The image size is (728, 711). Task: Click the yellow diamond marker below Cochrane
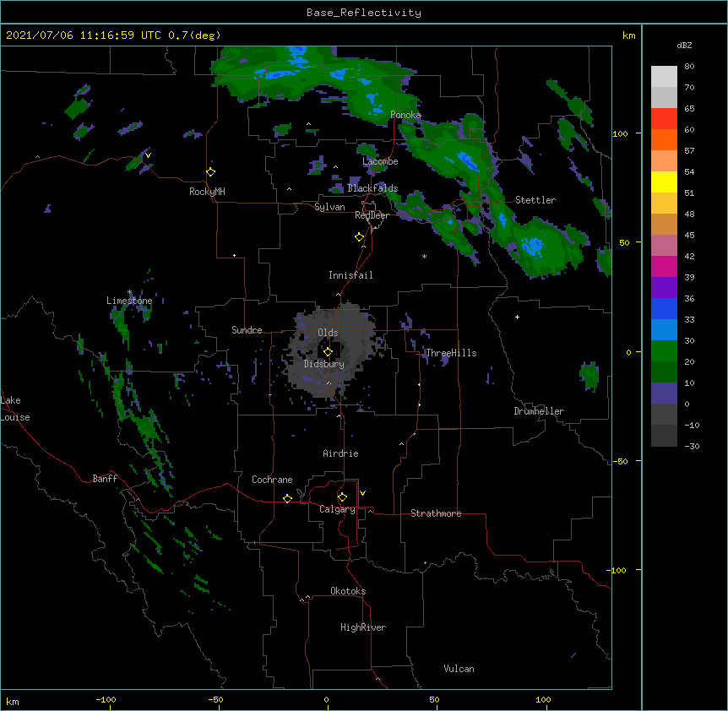coord(287,498)
